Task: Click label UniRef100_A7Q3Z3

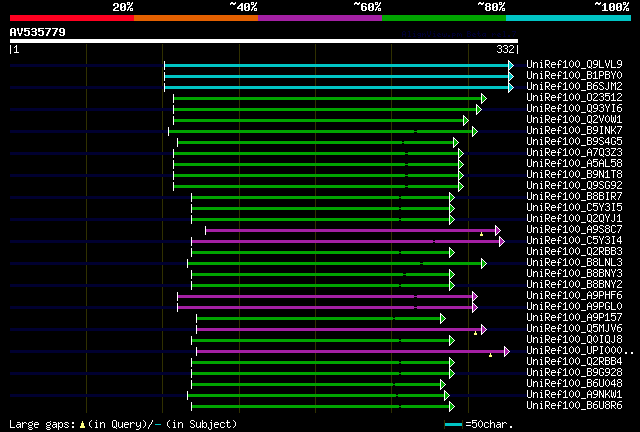Action: coord(574,153)
